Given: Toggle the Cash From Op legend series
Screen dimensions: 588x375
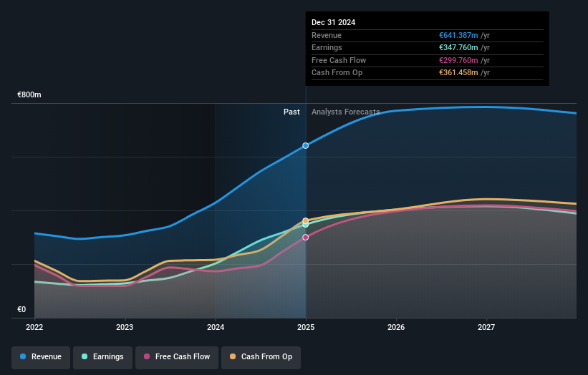Looking at the screenshot, I should [261, 356].
